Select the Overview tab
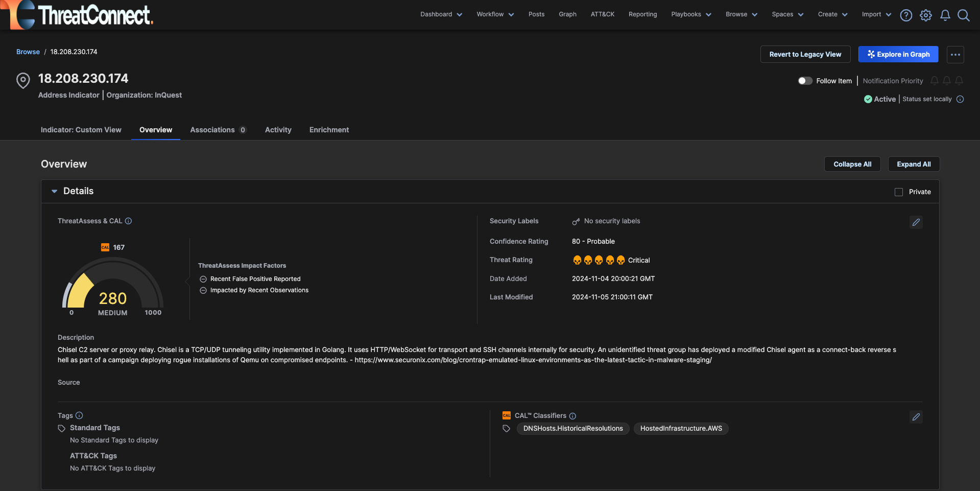 point(156,130)
